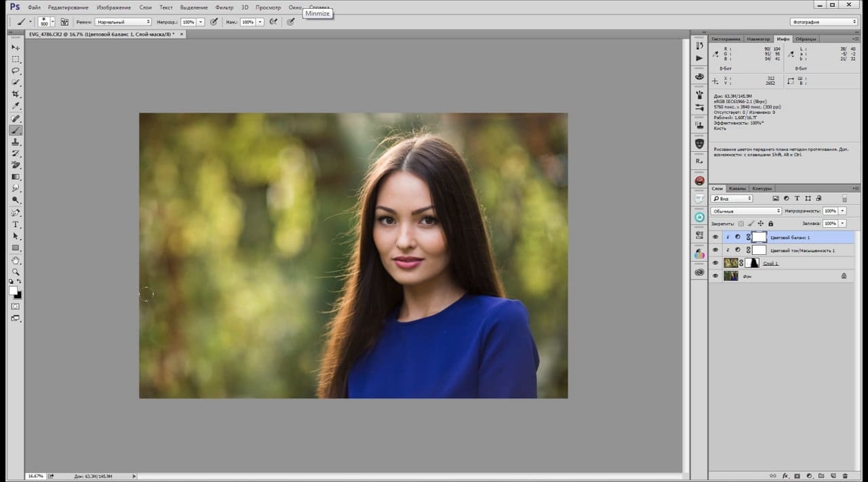Create new layer icon in Layers footer
868x482 pixels.
832,476
